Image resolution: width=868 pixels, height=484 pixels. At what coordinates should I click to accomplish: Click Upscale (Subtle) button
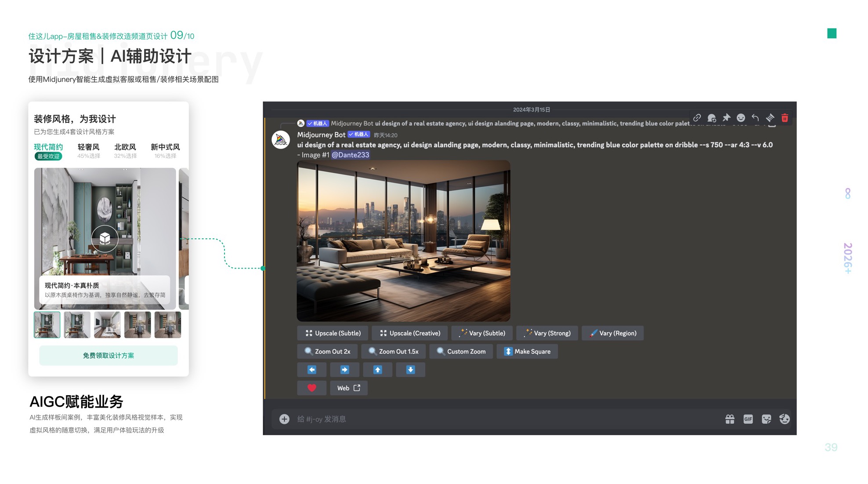tap(333, 333)
